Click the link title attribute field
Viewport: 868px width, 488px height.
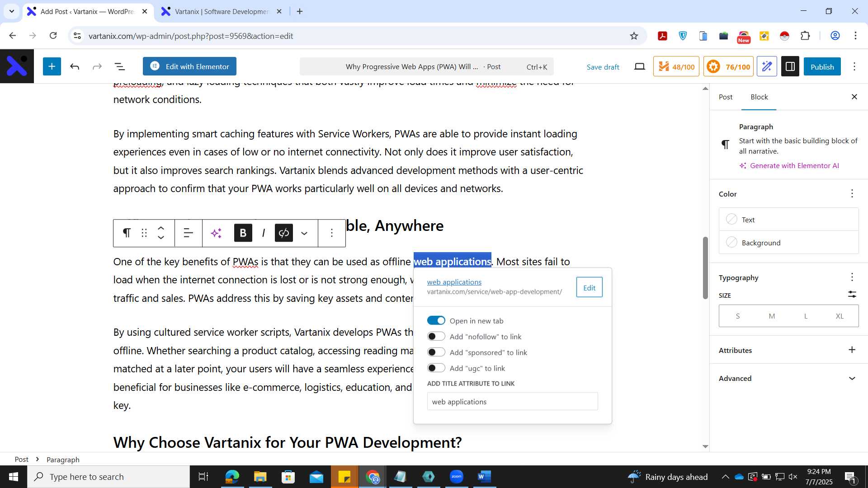(x=512, y=401)
